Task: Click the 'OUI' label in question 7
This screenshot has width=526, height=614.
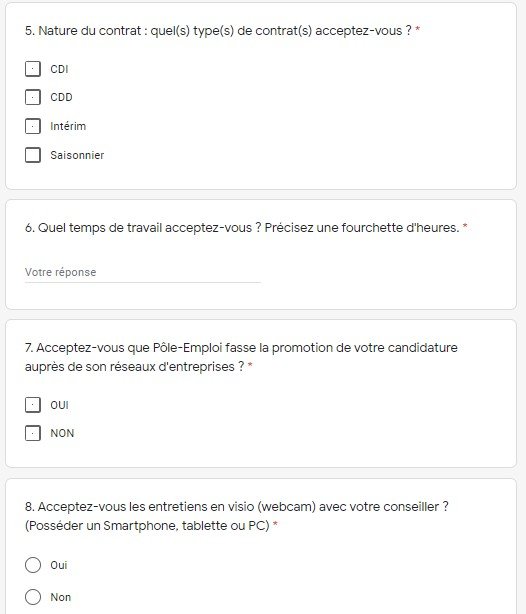Action: [x=60, y=405]
